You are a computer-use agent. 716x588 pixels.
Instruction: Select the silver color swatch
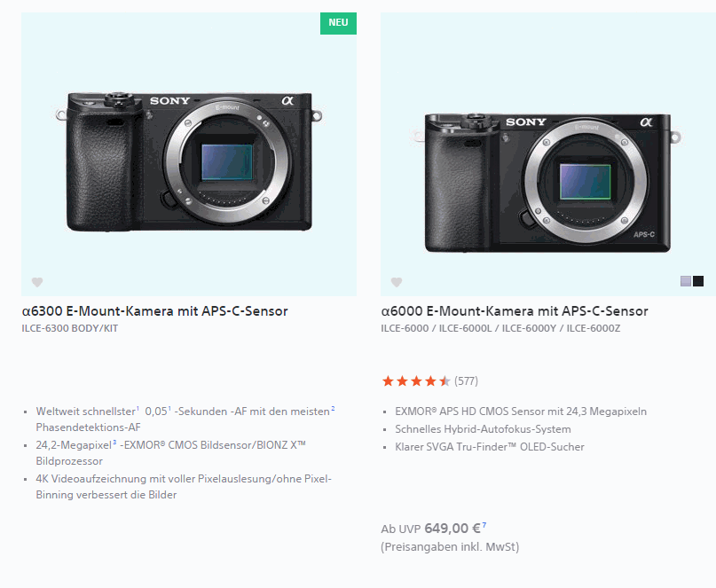tap(686, 281)
